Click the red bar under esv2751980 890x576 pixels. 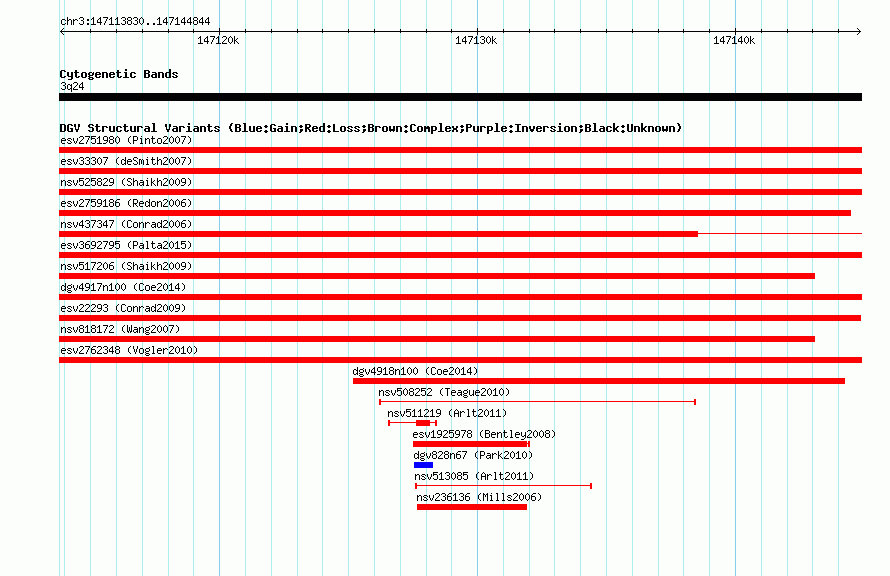460,150
